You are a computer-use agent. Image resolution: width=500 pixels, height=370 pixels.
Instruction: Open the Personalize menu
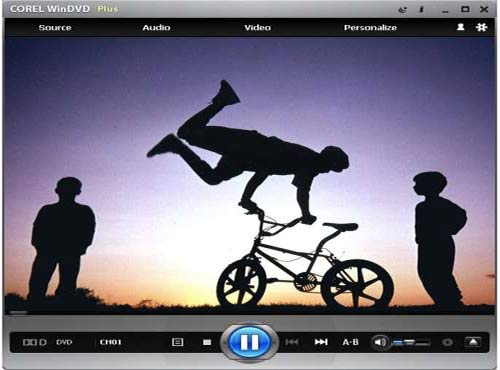tap(370, 28)
